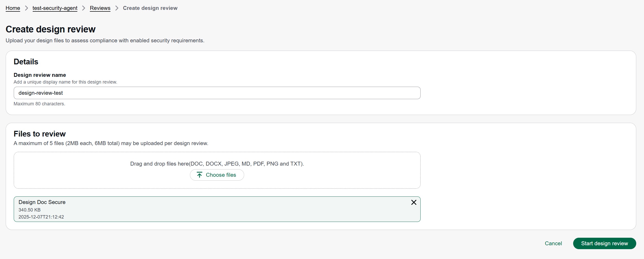Screen dimensions: 644x259
Task: Click the file timestamp 2025-12-07T21:12:42
Action: [41, 217]
